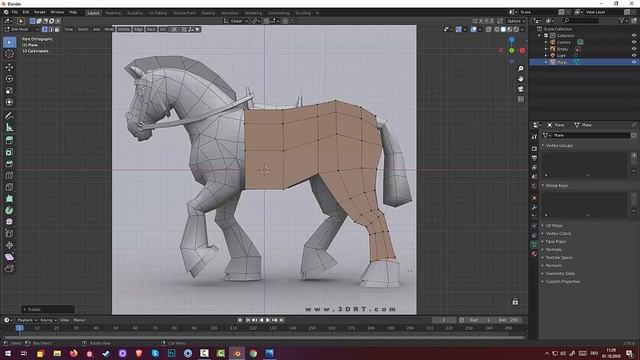
Task: Expand the Vertex Groups panel
Action: pos(559,145)
